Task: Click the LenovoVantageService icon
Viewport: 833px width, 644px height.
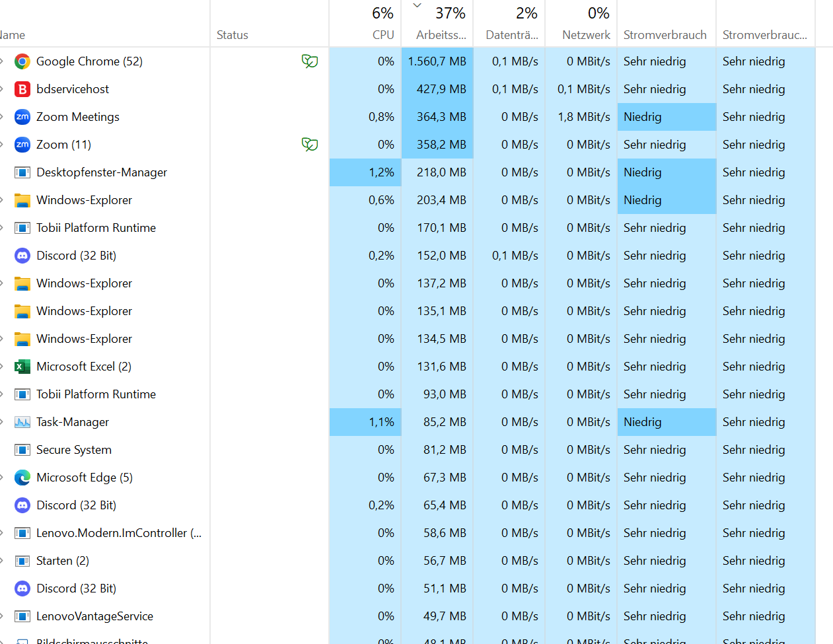Action: pyautogui.click(x=22, y=616)
